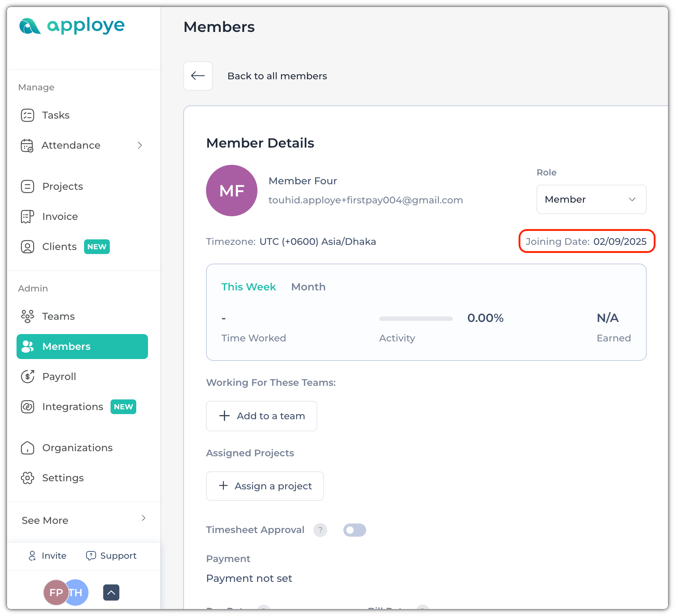Enable the Timesheet Approval toggle
Image resolution: width=675 pixels, height=616 pixels.
[354, 530]
